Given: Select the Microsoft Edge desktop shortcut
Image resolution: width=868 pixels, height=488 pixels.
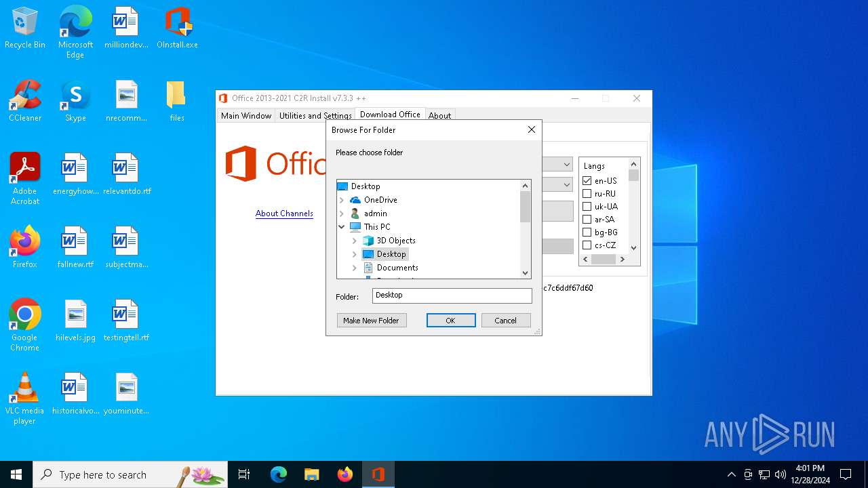Looking at the screenshot, I should (x=75, y=32).
